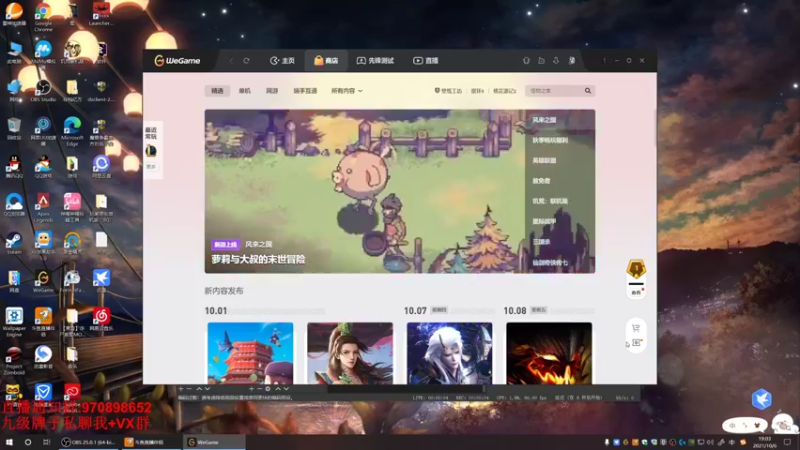Open the 10.08 fiery monster game card
Screen dimensions: 800x450
point(549,353)
